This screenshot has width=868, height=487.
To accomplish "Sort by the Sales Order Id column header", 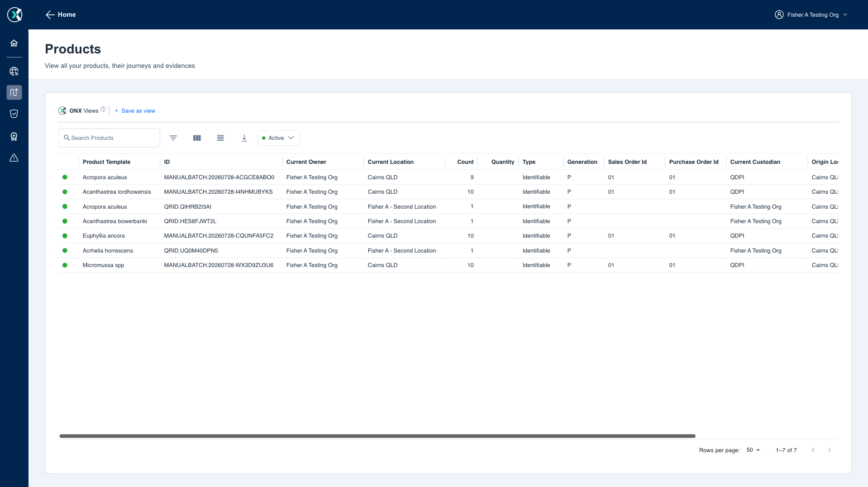I will 627,162.
